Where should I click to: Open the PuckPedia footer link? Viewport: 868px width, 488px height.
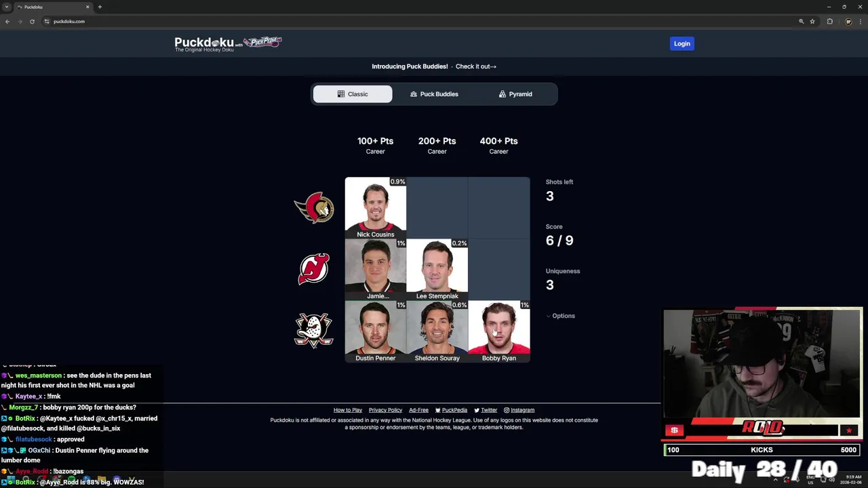451,410
